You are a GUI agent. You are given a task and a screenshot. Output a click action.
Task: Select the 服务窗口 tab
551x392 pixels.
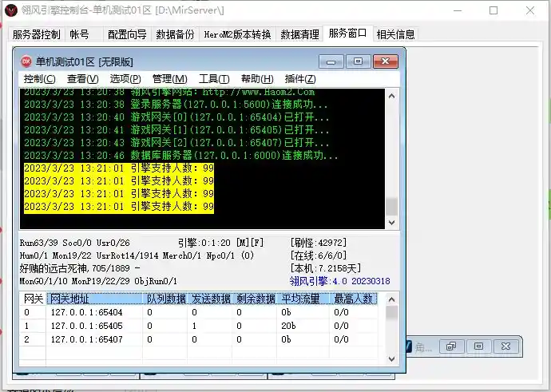pyautogui.click(x=347, y=34)
